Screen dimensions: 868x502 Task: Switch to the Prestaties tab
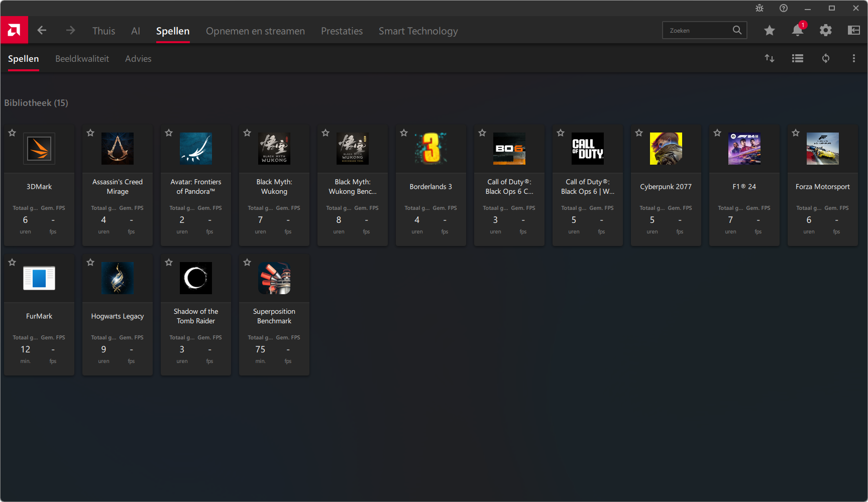click(342, 31)
